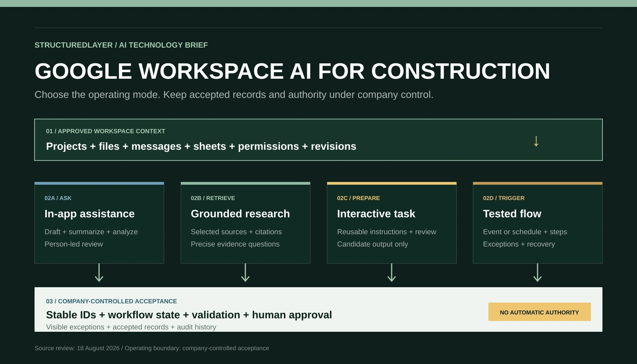This screenshot has width=637, height=364.
Task: Select the In-app assistance heading
Action: (89, 214)
